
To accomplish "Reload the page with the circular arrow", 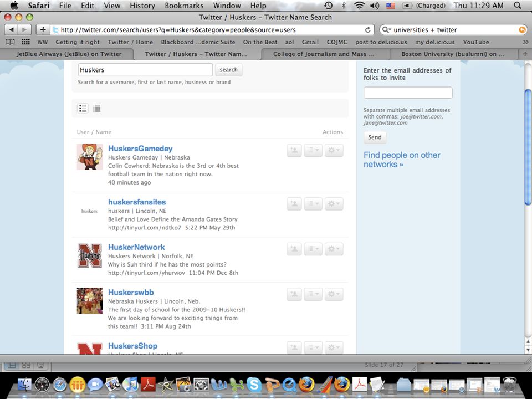I will pyautogui.click(x=368, y=30).
